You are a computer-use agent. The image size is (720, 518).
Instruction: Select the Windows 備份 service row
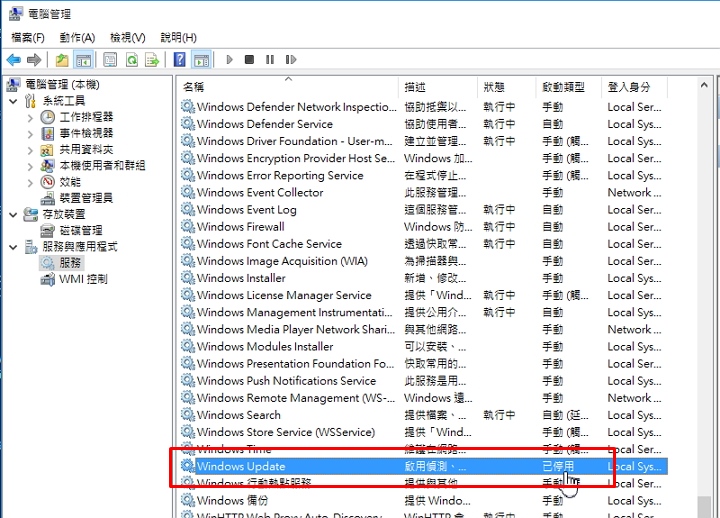(423, 501)
